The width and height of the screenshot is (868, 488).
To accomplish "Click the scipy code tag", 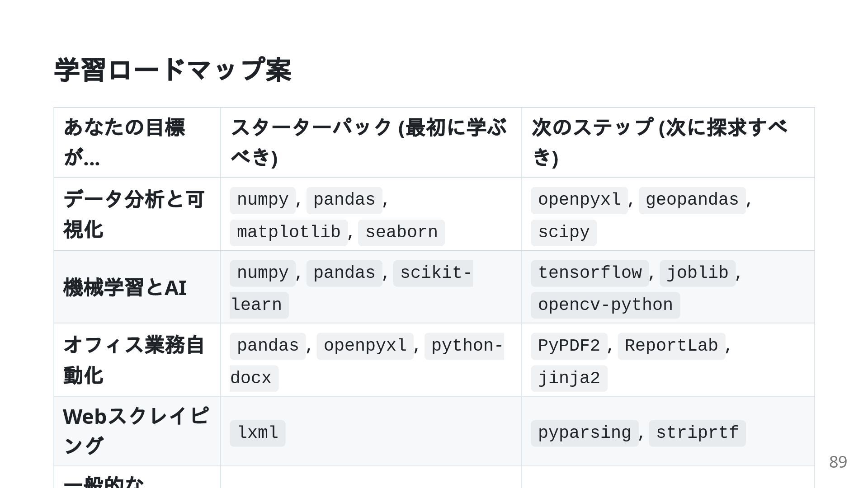I will tap(563, 233).
